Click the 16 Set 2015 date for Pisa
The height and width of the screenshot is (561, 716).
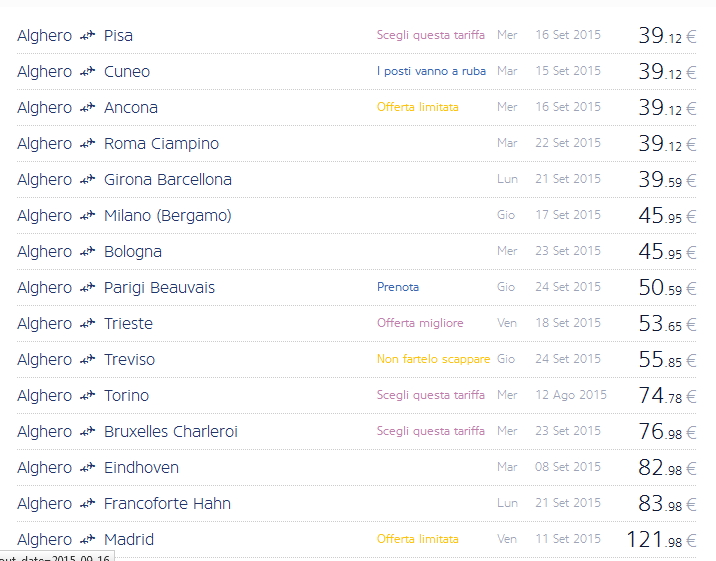pos(567,35)
